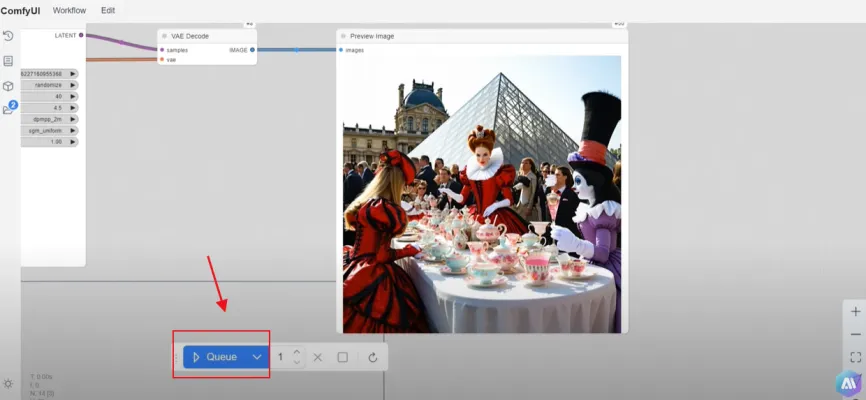Click the clear pending tasks square icon
866x400 pixels.
pos(343,357)
